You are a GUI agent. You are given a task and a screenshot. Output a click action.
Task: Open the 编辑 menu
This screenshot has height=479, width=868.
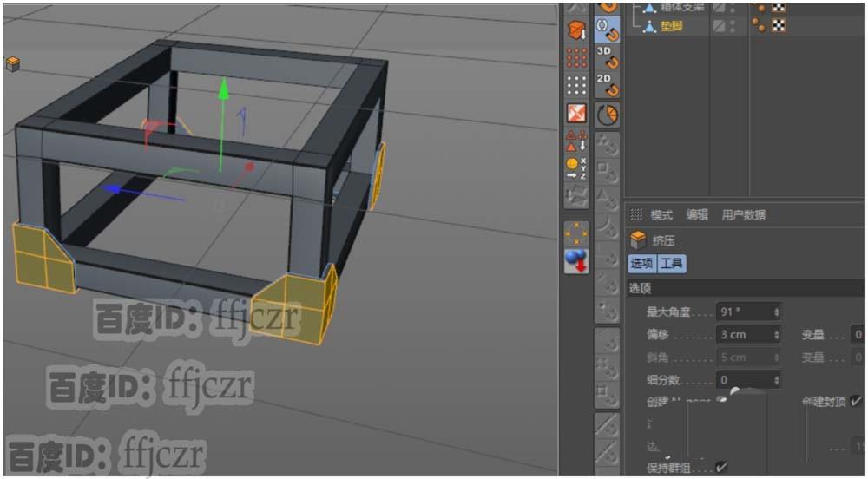click(697, 214)
